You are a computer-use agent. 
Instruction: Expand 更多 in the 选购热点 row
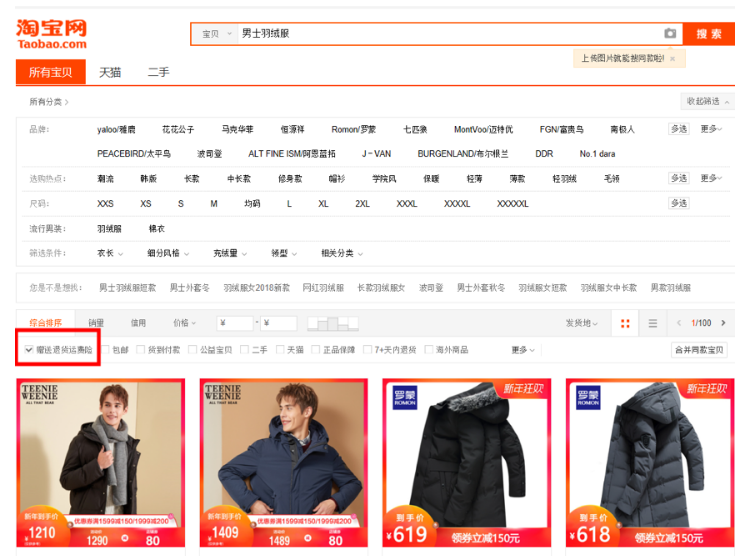[x=711, y=178]
